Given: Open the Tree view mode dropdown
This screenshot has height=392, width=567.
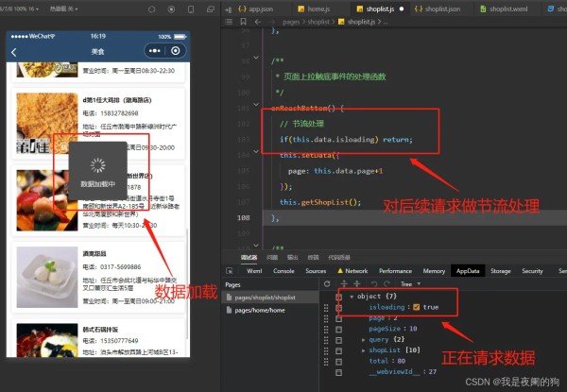Looking at the screenshot, I should coord(410,284).
